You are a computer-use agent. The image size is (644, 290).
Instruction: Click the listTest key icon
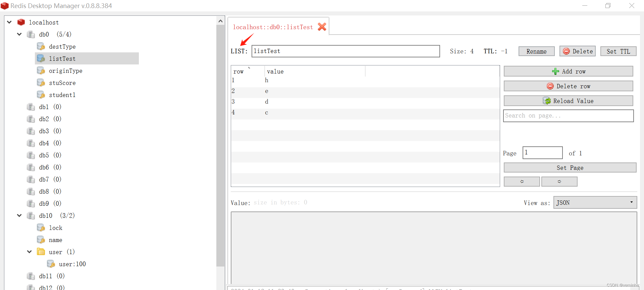[41, 58]
